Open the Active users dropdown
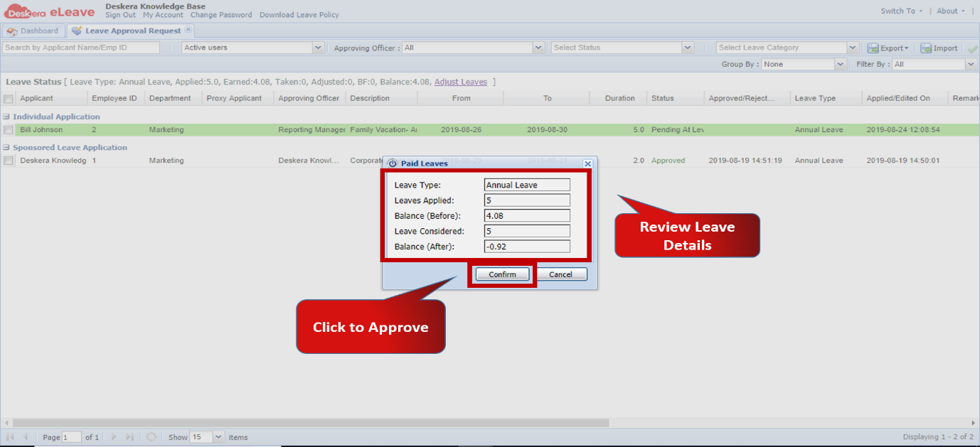The width and height of the screenshot is (980, 447). pos(318,48)
